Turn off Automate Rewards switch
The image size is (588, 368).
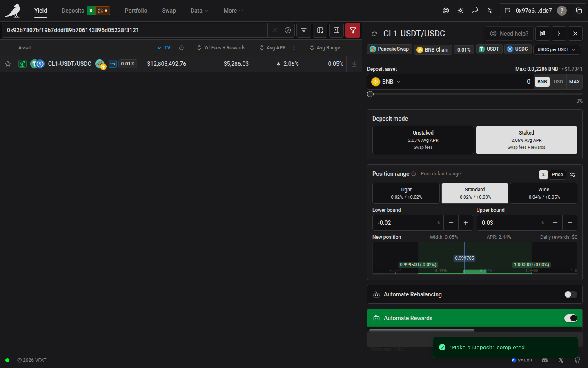click(x=571, y=318)
